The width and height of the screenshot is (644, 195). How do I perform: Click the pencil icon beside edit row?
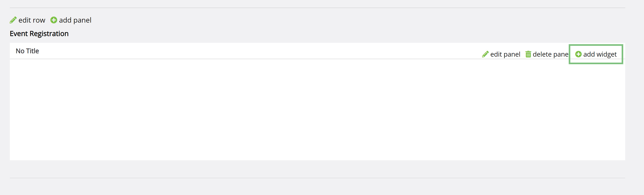[x=13, y=20]
